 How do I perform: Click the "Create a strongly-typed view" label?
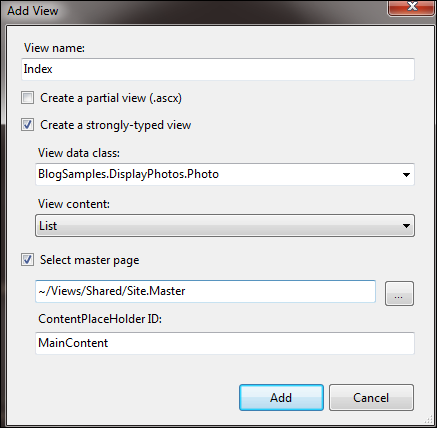115,125
